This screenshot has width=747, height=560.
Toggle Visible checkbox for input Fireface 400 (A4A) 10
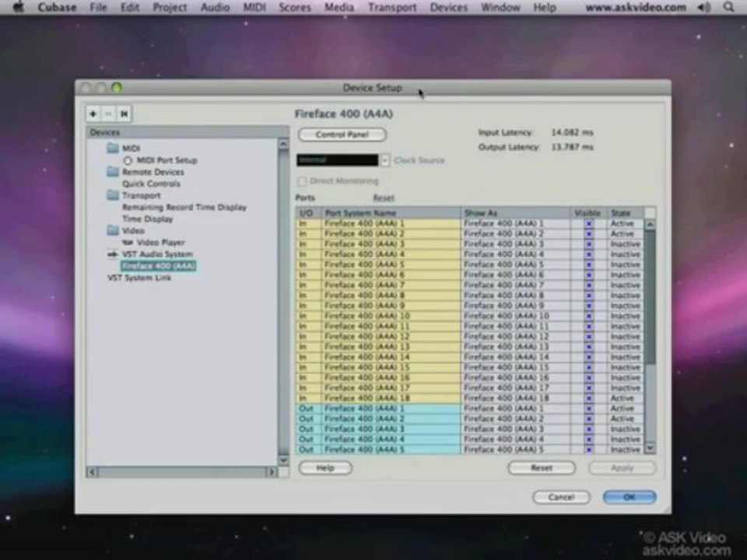(589, 317)
